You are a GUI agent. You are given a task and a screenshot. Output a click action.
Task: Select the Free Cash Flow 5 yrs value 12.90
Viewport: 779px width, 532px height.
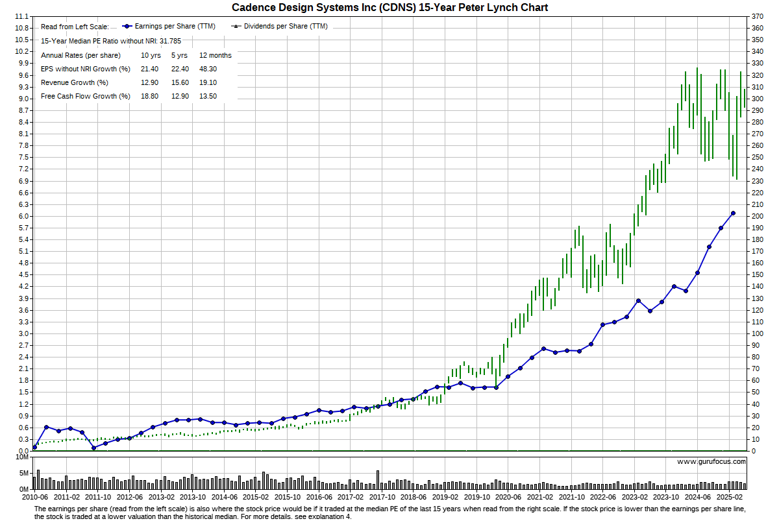pyautogui.click(x=180, y=96)
